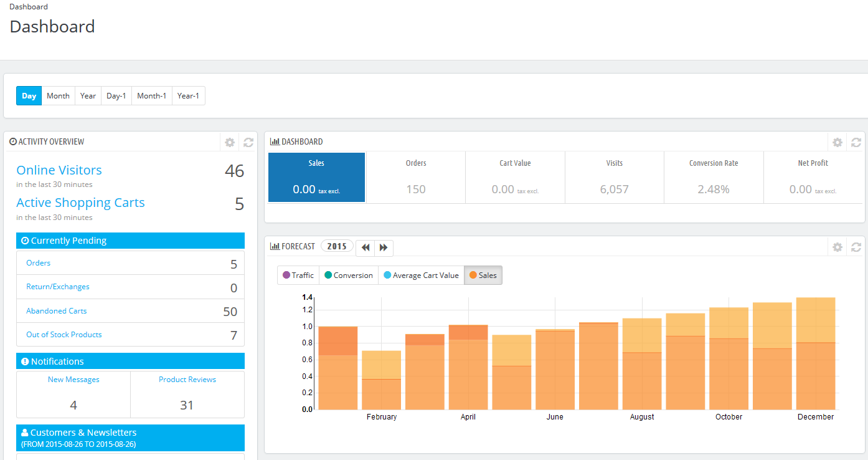Select the Orders metric in Dashboard panel

click(x=415, y=177)
